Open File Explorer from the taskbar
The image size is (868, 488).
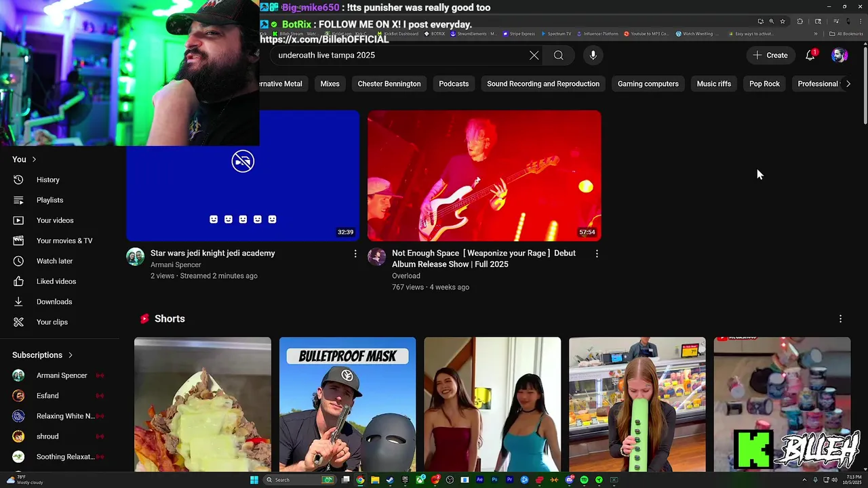pyautogui.click(x=375, y=480)
